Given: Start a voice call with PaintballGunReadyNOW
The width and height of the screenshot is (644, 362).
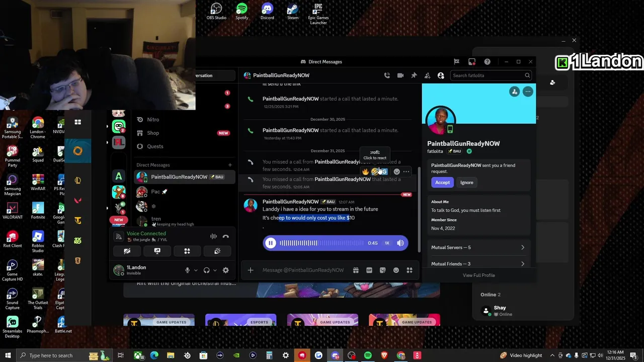Looking at the screenshot, I should click(387, 75).
